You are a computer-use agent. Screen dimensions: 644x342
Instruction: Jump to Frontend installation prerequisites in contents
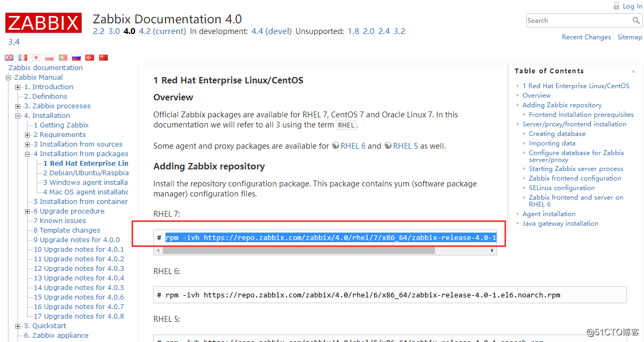[x=581, y=115]
